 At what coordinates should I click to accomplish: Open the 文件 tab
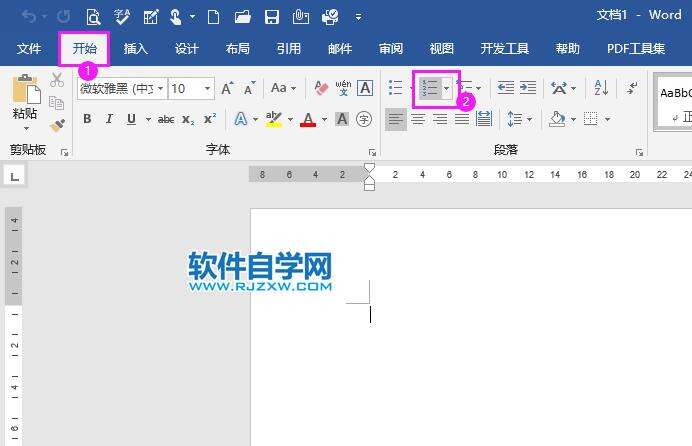[29, 49]
